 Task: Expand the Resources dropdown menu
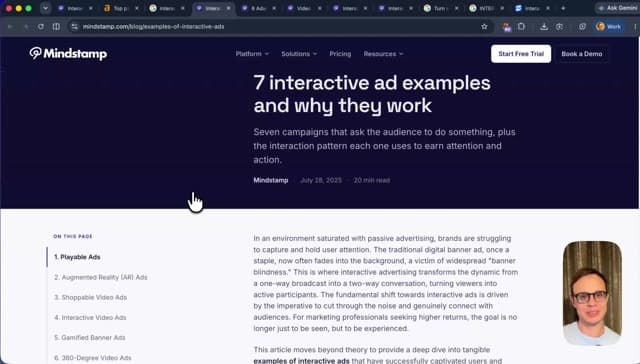click(x=383, y=54)
